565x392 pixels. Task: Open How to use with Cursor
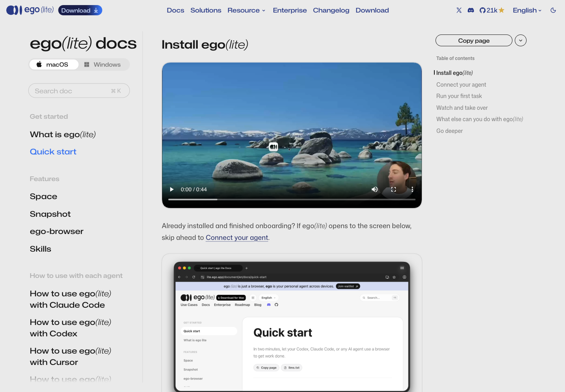71,356
